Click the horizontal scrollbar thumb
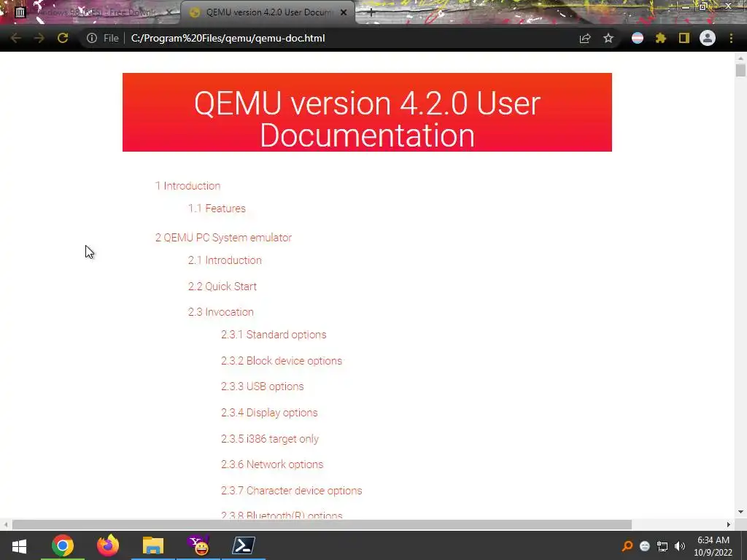 (322, 524)
